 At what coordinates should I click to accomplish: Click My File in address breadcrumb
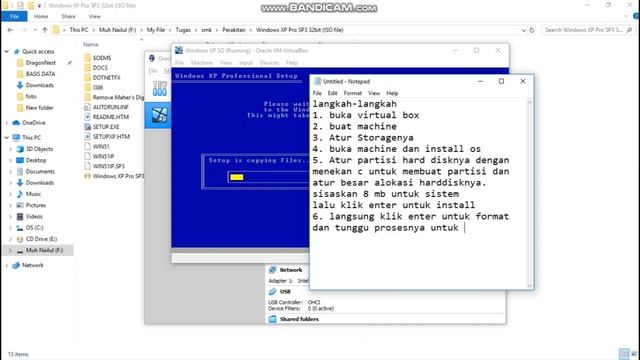click(x=156, y=30)
